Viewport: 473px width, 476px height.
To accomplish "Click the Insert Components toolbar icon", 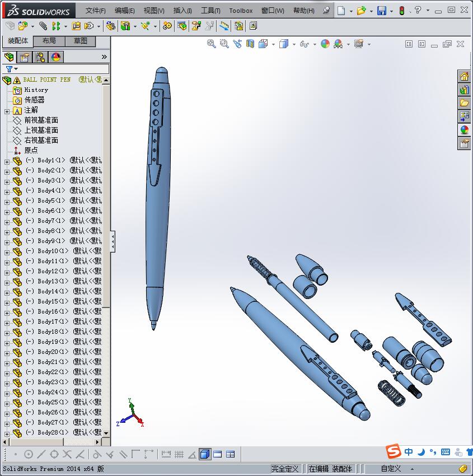I will tap(22, 26).
